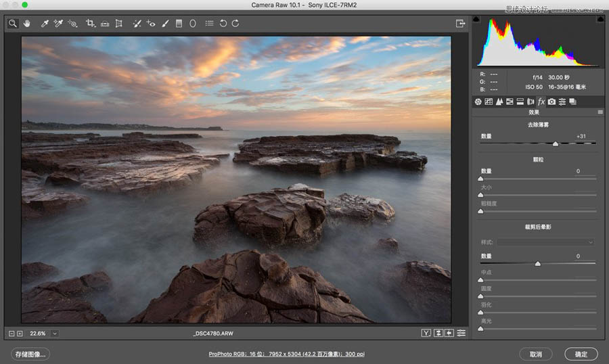Click the Grain amount value field

(578, 171)
